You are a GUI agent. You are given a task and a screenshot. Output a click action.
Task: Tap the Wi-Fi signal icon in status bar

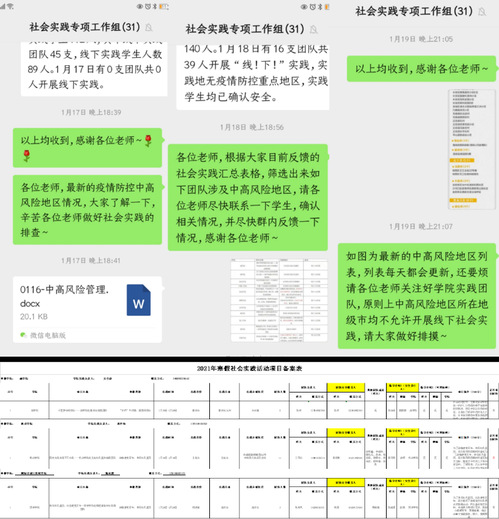pos(10,6)
